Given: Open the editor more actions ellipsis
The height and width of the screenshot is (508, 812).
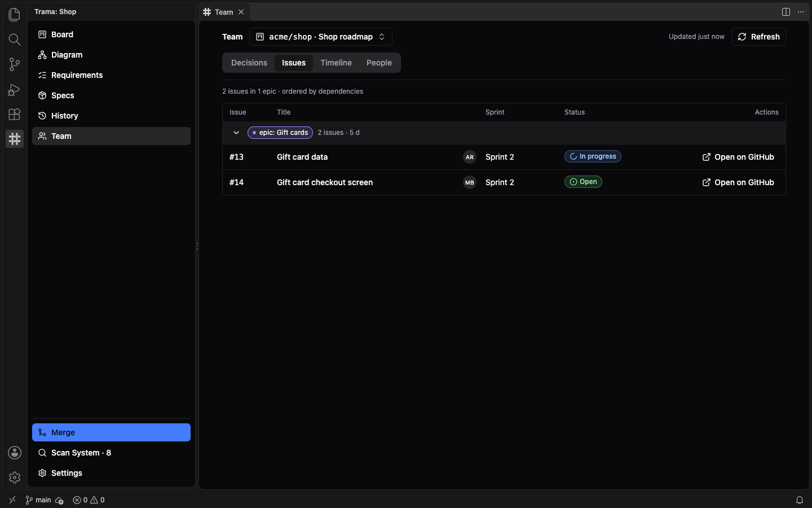Looking at the screenshot, I should click(x=801, y=12).
